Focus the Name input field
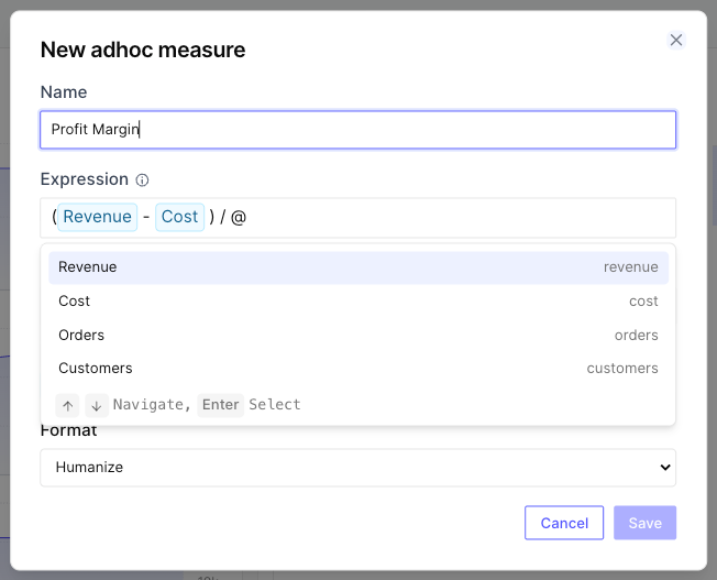Viewport: 717px width, 580px height. click(358, 129)
